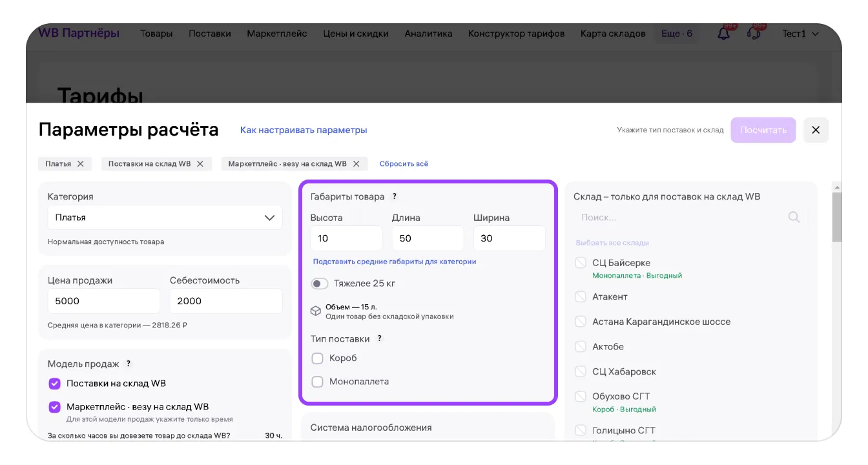
Task: Check the Короб supply type
Action: click(317, 358)
